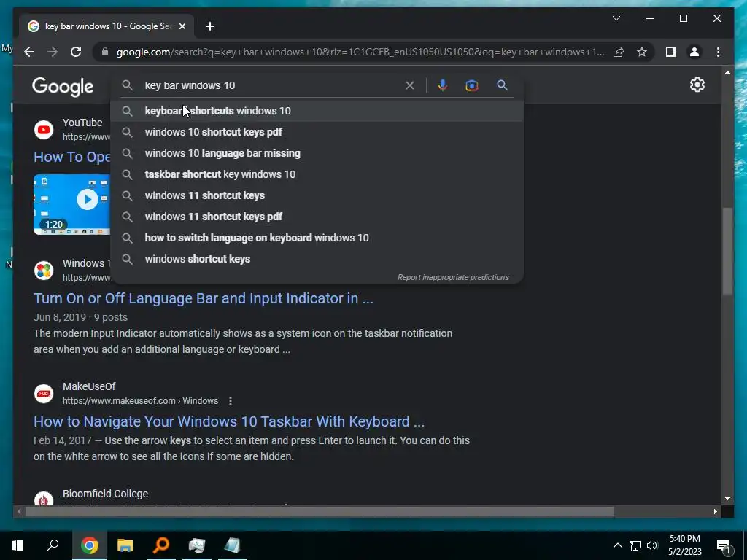Click the address bar URL text
This screenshot has height=560, width=747.
click(x=360, y=52)
